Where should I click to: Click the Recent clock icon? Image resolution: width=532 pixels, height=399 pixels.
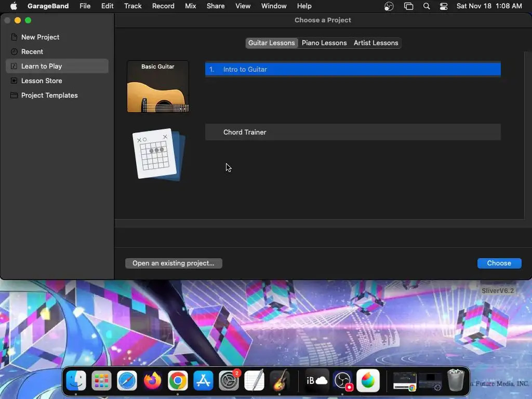(x=14, y=51)
